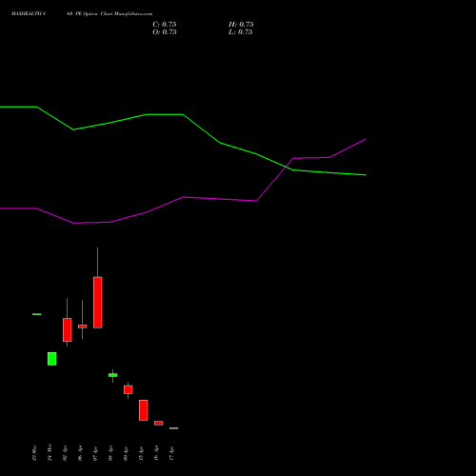Click the flat green candle for 23 Mar

point(37,314)
